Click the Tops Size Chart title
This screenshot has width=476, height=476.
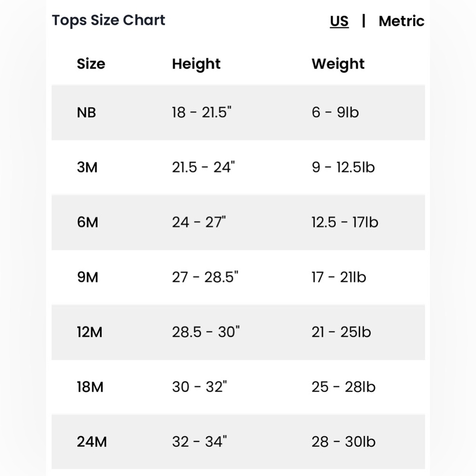pos(109,20)
